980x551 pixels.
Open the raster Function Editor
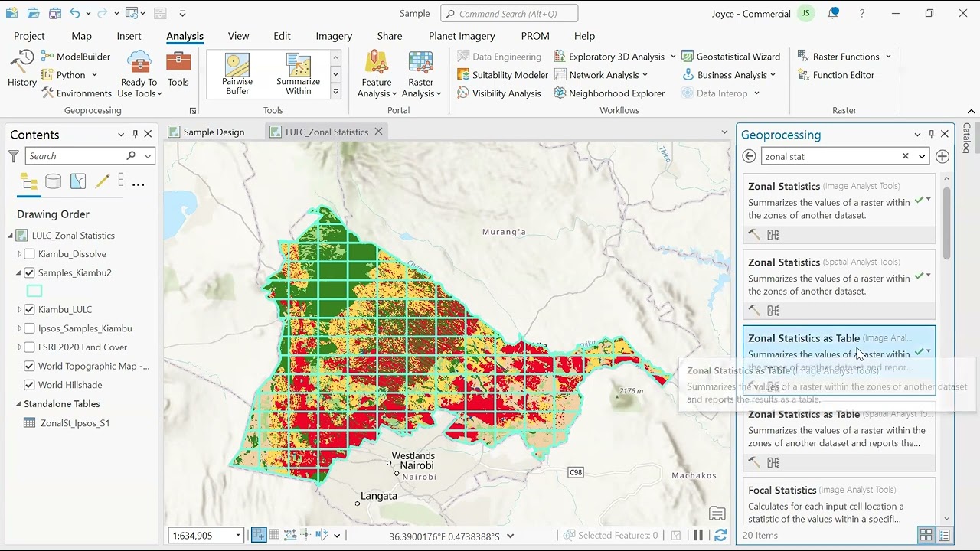tap(836, 75)
